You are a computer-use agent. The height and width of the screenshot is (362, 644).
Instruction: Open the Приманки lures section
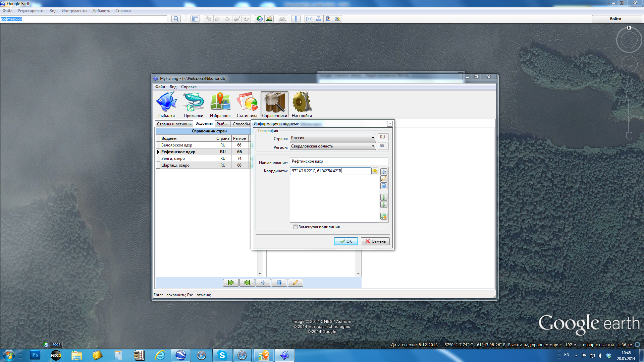coord(194,105)
